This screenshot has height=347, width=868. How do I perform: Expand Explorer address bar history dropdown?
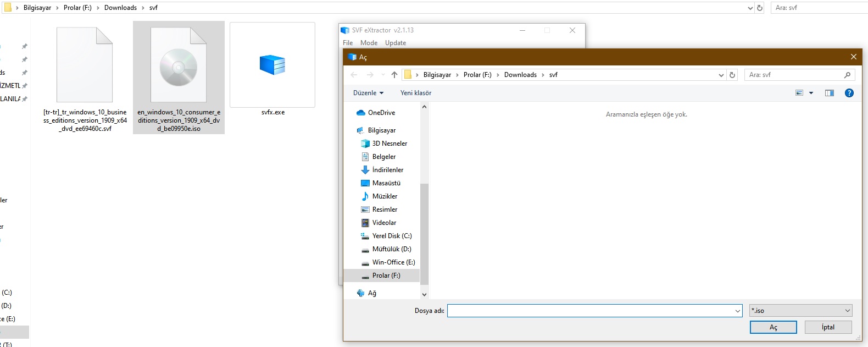pyautogui.click(x=750, y=8)
